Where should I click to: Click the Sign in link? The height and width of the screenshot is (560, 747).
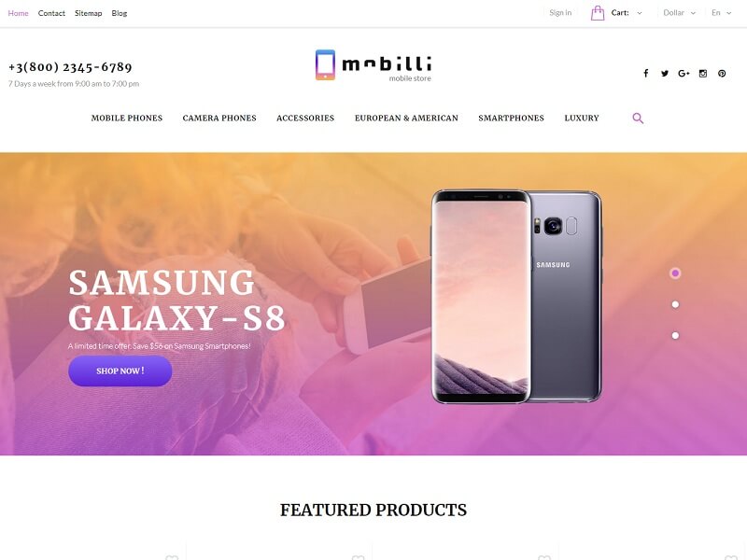click(560, 13)
